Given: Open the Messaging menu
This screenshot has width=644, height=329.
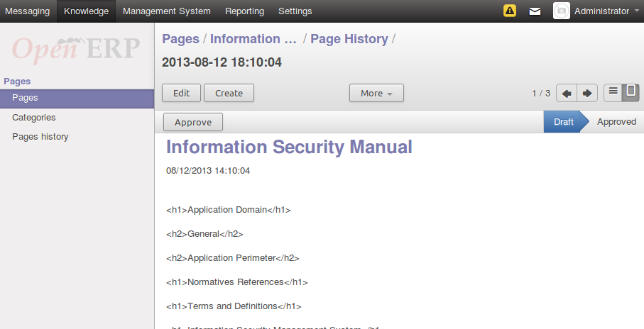Looking at the screenshot, I should tap(28, 11).
